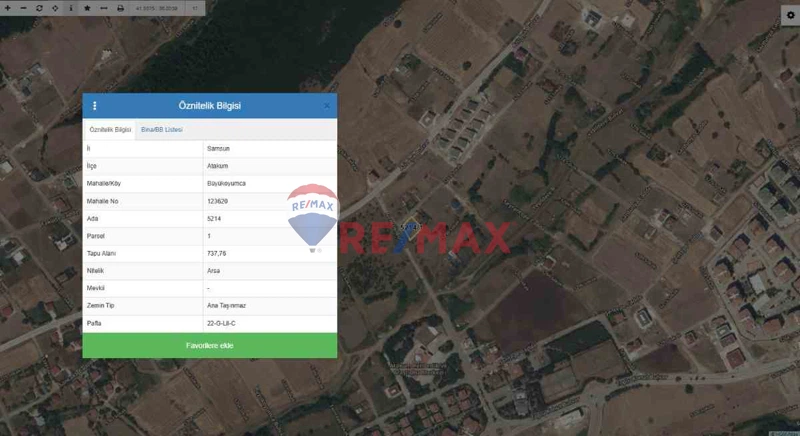Switch to Öznitelik Bilgisi tab
Image resolution: width=800 pixels, height=436 pixels.
tap(110, 130)
